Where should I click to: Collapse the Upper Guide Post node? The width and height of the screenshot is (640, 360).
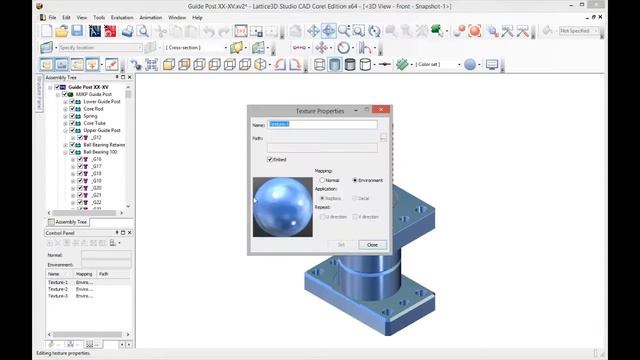65,131
